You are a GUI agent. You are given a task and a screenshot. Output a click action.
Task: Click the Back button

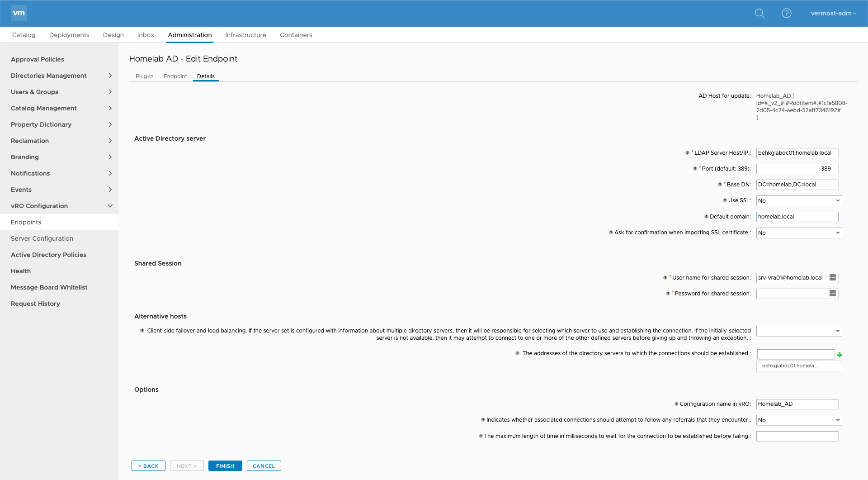pos(148,466)
